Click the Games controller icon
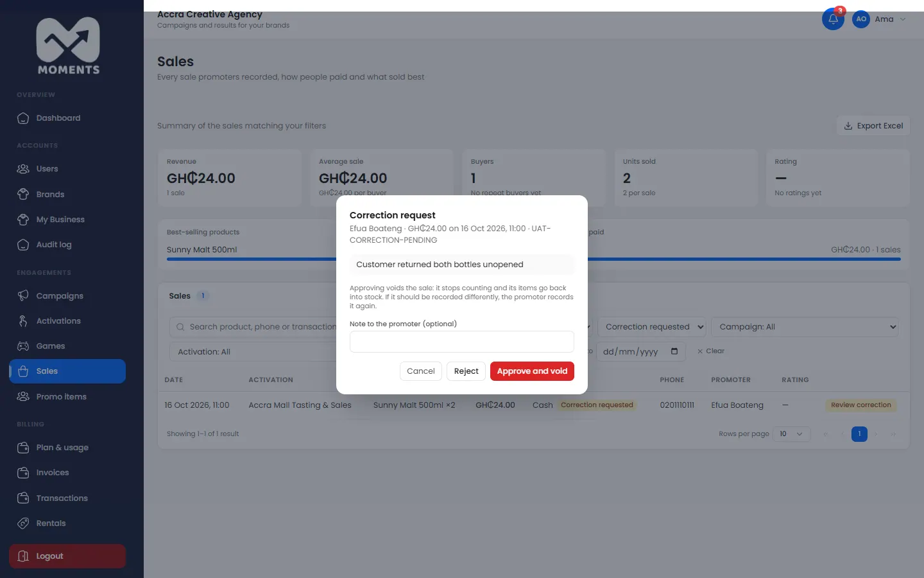This screenshot has height=578, width=924. pyautogui.click(x=23, y=346)
